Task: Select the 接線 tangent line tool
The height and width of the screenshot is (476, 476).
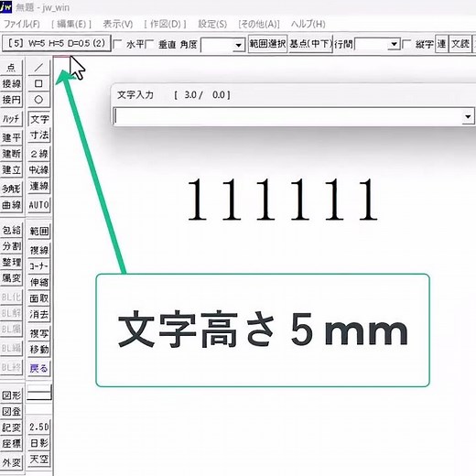Action: (x=11, y=83)
